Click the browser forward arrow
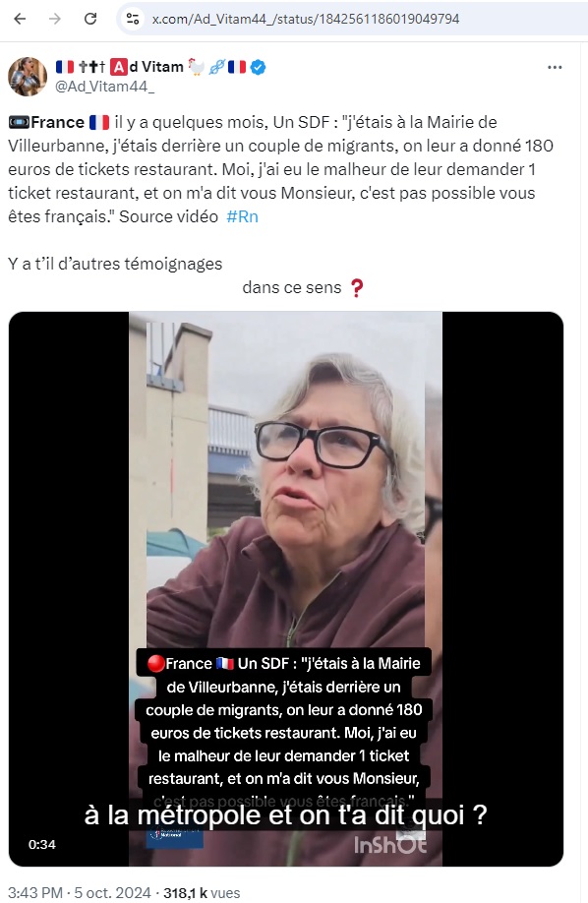The height and width of the screenshot is (903, 588). [x=55, y=19]
